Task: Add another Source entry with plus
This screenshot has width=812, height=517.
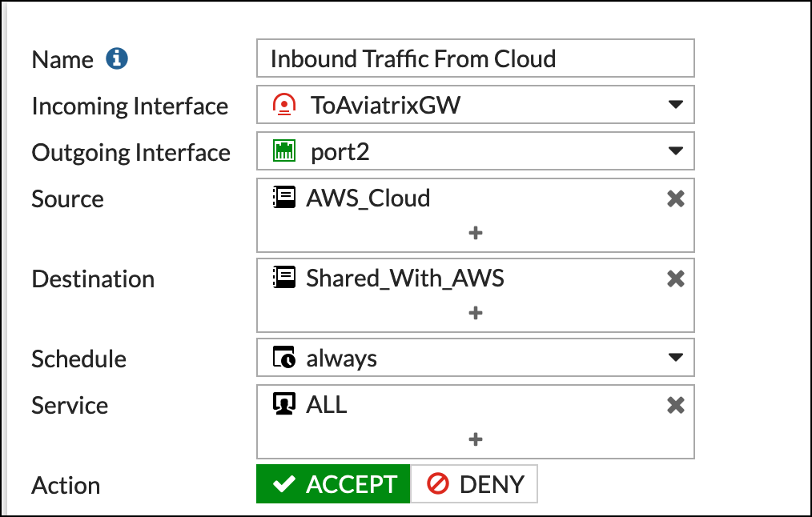Action: coord(475,233)
